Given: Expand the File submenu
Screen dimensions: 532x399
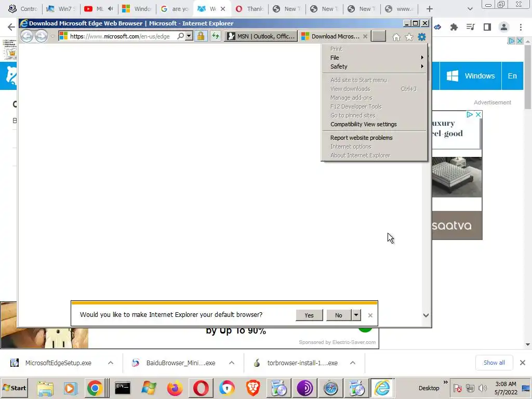Looking at the screenshot, I should [374, 58].
